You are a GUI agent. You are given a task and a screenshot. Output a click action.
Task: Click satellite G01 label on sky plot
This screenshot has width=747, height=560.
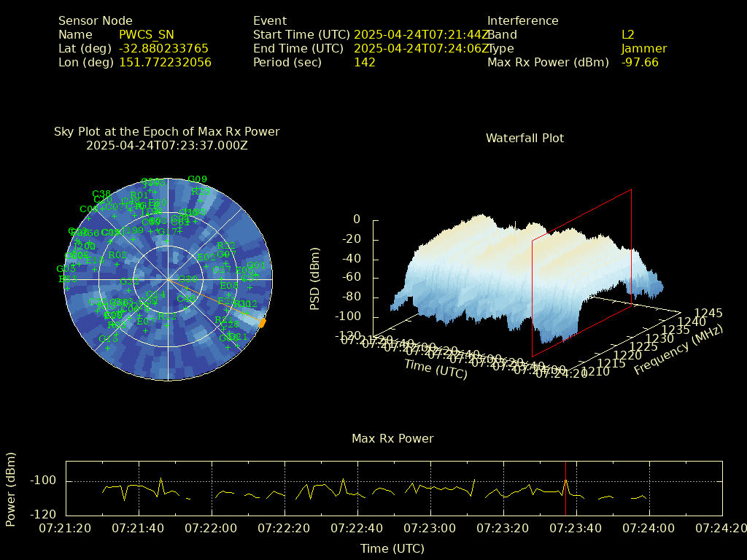click(x=255, y=265)
